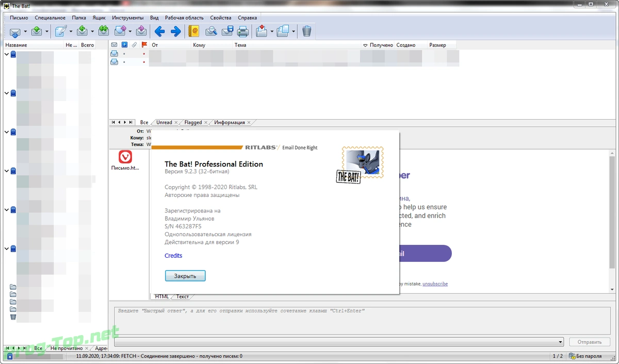The image size is (619, 364).
Task: Sort by the attachment paperclip column icon
Action: [x=134, y=45]
